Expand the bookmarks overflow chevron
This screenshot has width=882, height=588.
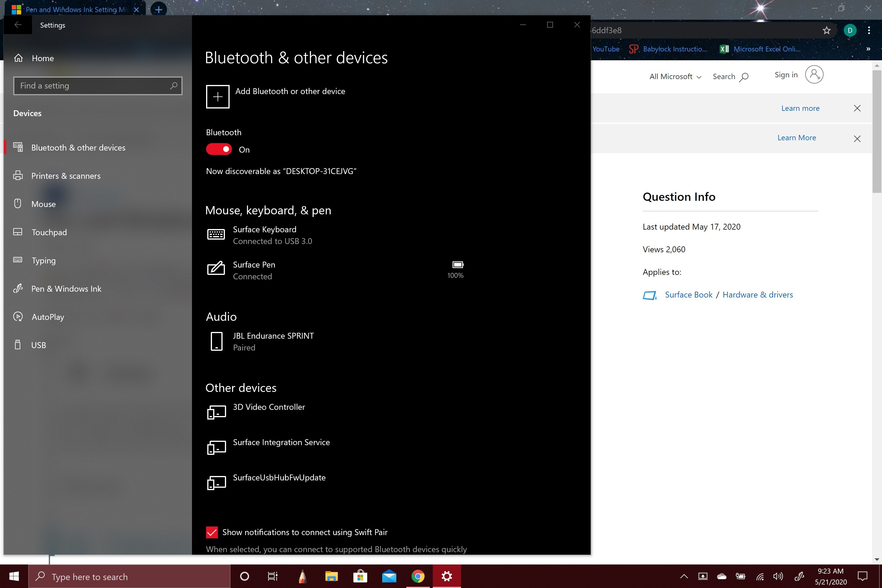click(868, 49)
